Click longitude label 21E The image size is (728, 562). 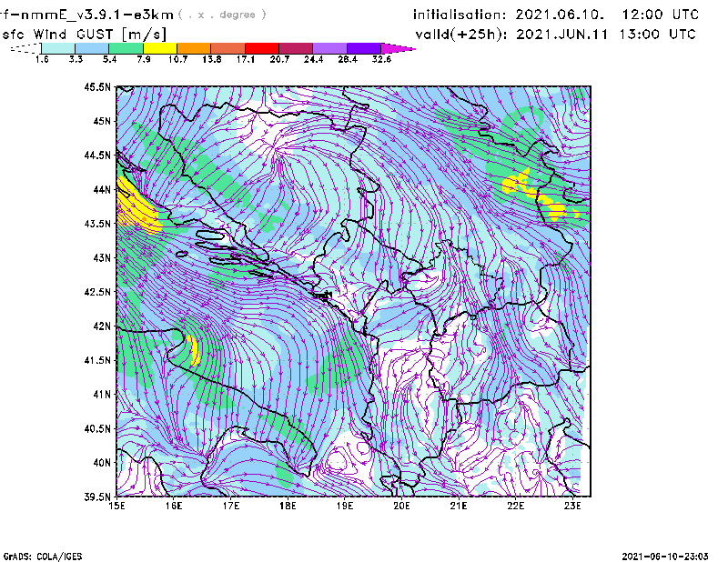[459, 506]
